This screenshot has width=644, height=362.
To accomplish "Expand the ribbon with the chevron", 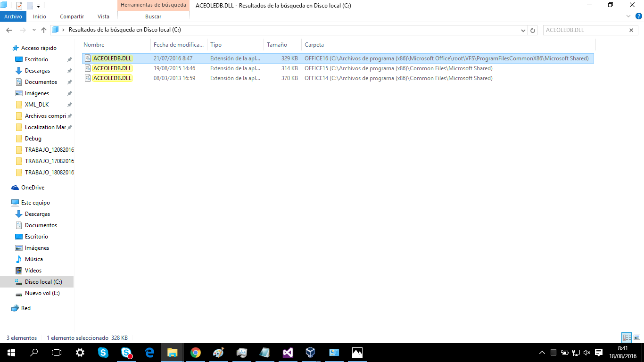I will [628, 16].
